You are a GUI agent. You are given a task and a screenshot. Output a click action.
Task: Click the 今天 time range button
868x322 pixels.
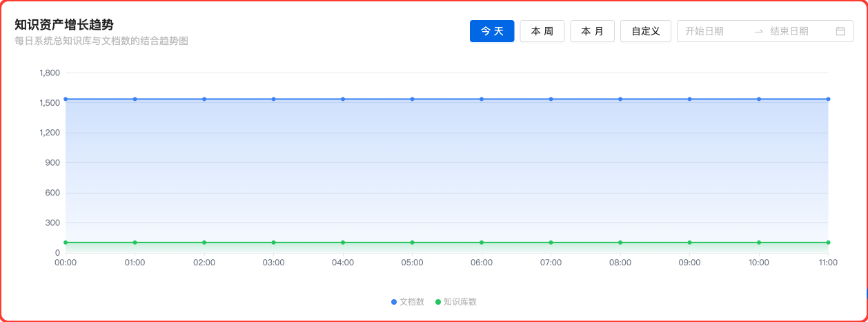[x=492, y=31]
